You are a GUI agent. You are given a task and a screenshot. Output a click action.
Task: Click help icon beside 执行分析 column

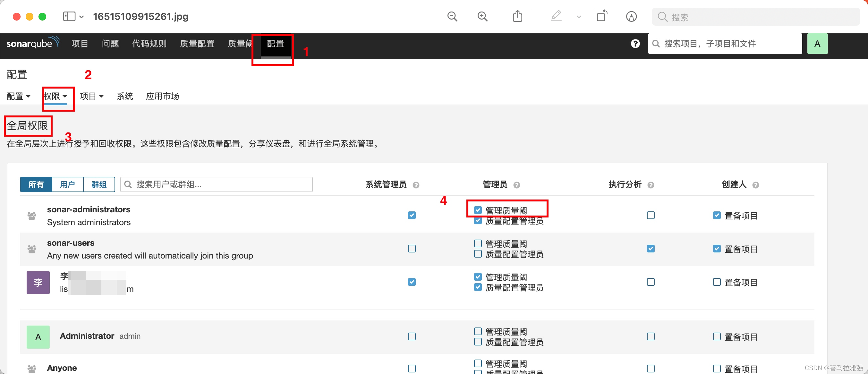[x=651, y=185]
